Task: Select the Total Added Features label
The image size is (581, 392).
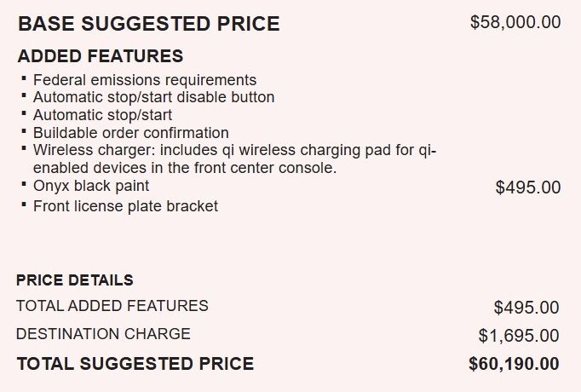Action: [112, 306]
